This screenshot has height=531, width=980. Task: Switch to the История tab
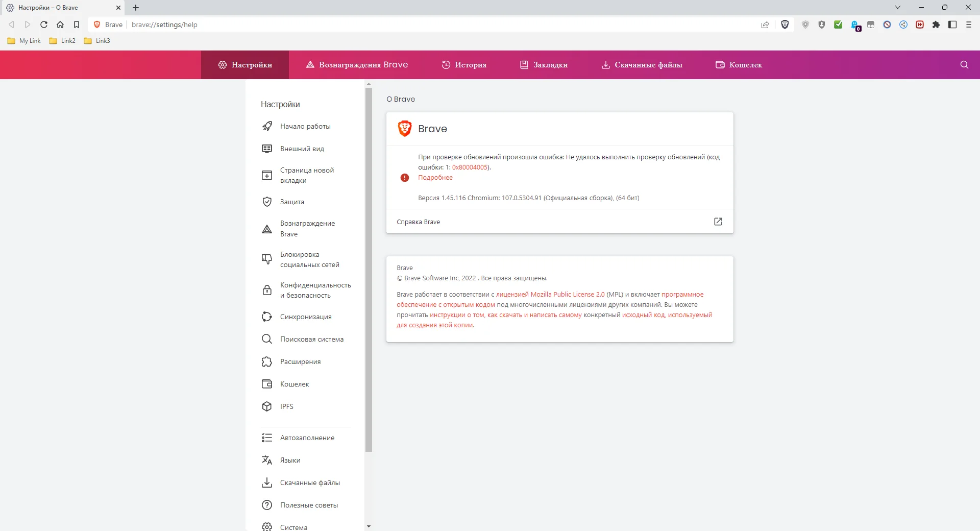tap(464, 65)
